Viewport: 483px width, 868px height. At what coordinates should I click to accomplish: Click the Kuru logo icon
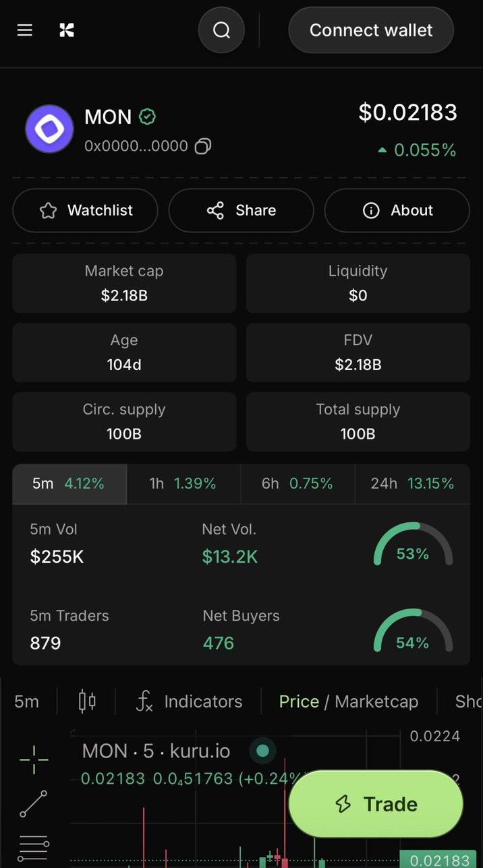67,30
